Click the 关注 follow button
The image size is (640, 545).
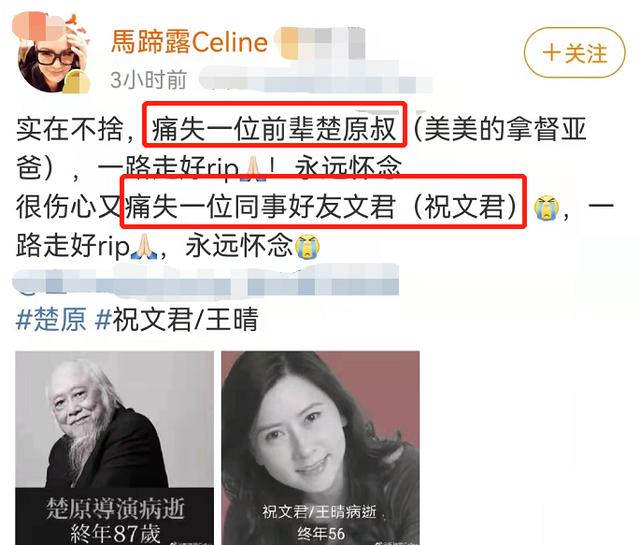574,53
